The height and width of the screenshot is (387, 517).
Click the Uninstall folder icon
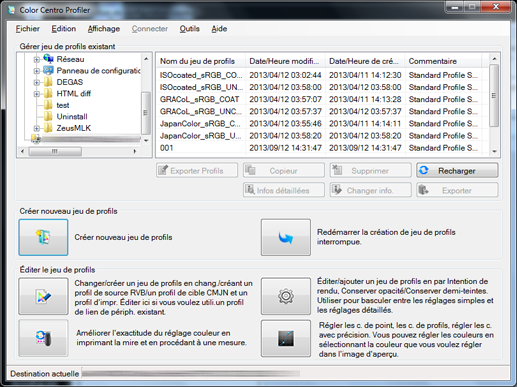tap(48, 116)
